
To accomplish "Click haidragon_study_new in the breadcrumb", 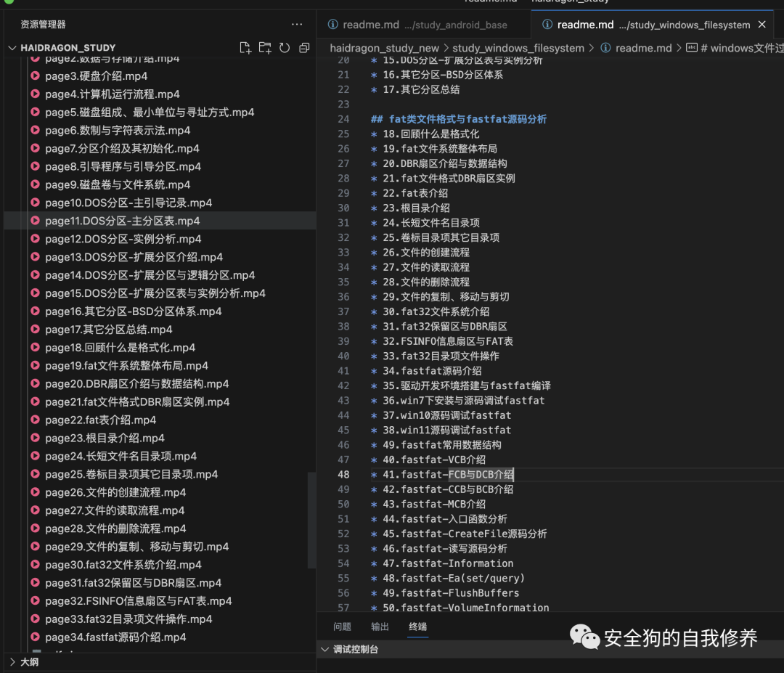I will click(x=384, y=48).
